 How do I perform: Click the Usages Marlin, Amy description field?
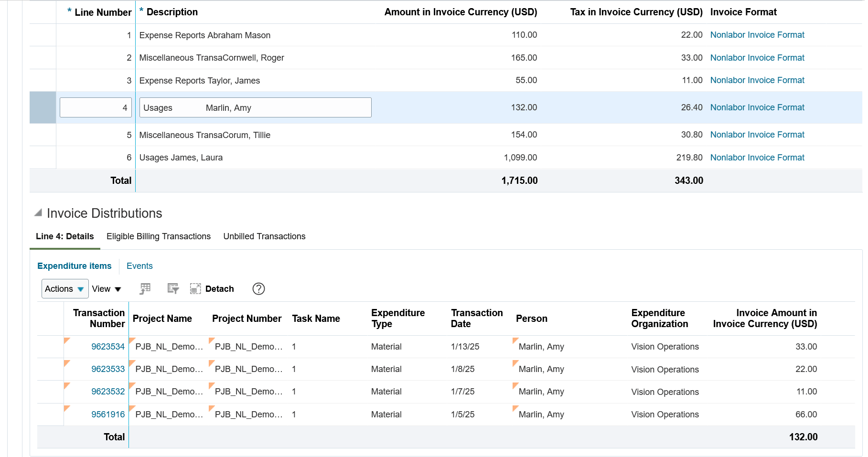255,107
